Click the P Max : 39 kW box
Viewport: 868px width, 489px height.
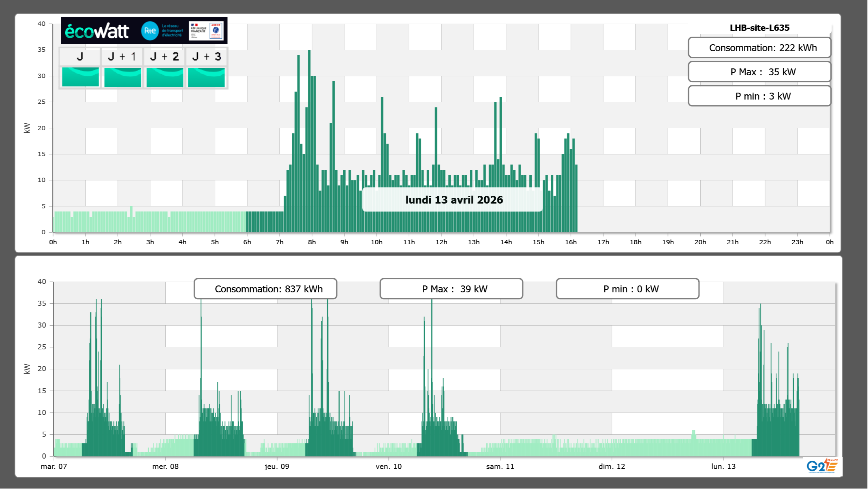pyautogui.click(x=451, y=289)
